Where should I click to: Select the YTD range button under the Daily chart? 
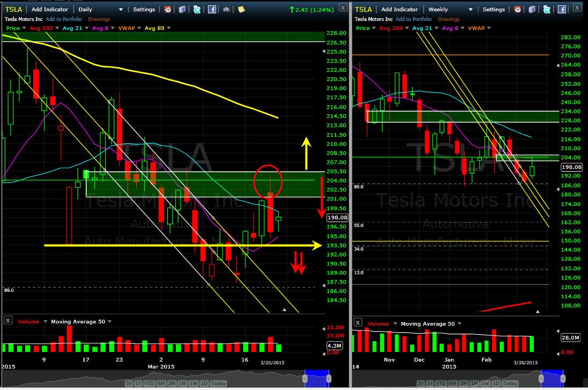149,383
